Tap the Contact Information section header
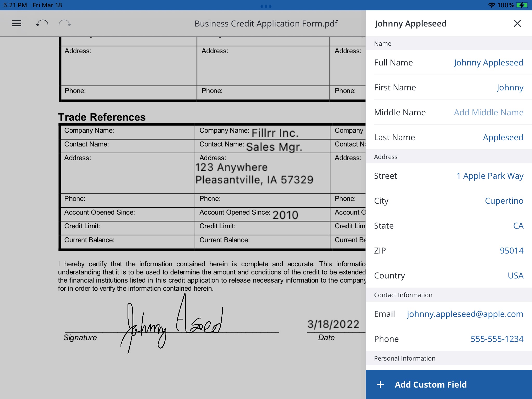The image size is (532, 399). [x=449, y=295]
